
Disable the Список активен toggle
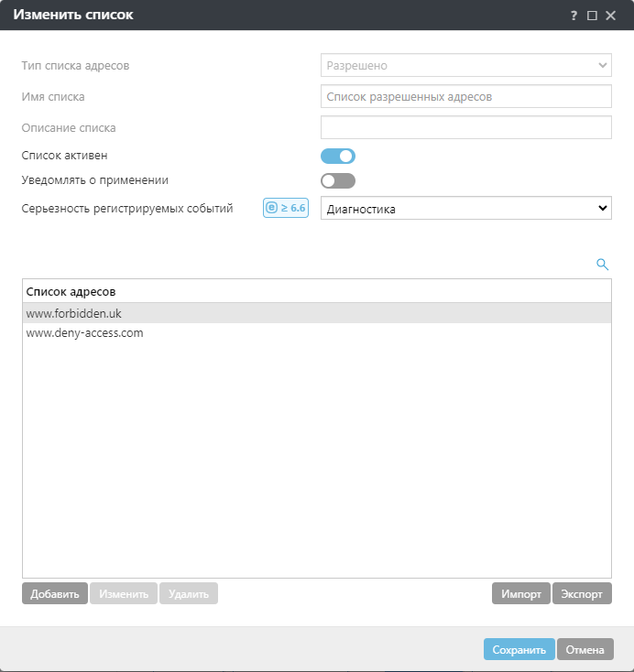(337, 156)
